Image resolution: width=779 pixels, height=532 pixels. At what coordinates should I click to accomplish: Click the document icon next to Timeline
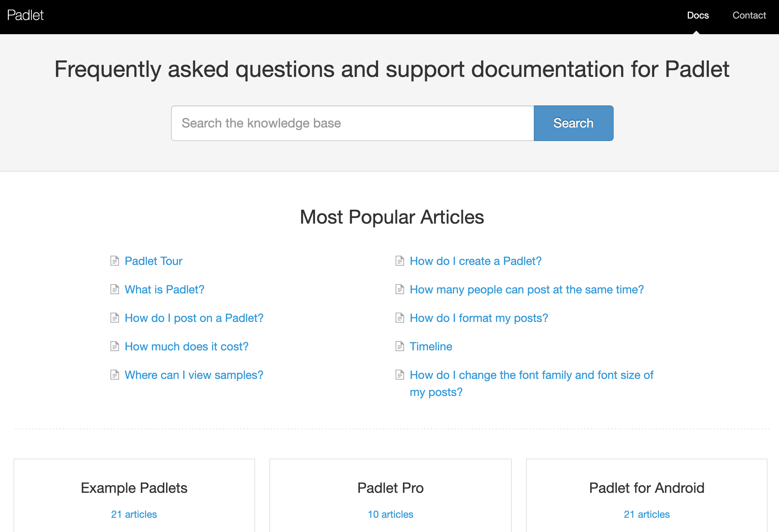point(399,346)
